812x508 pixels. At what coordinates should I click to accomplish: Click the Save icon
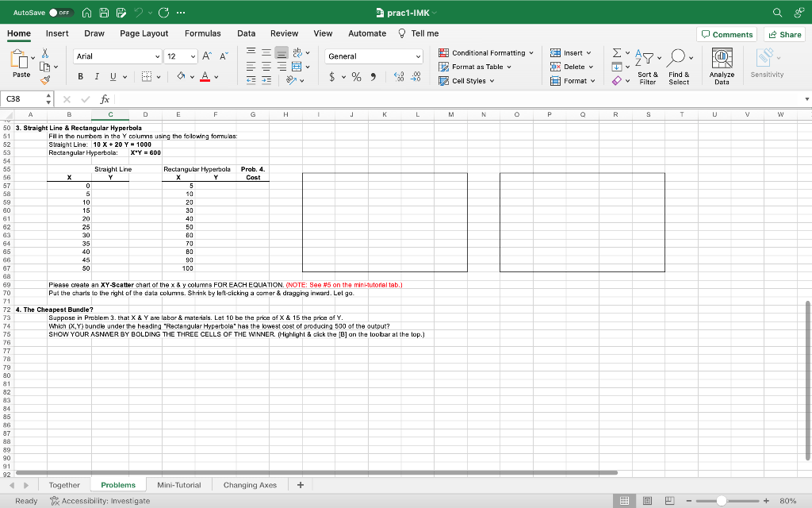point(104,13)
